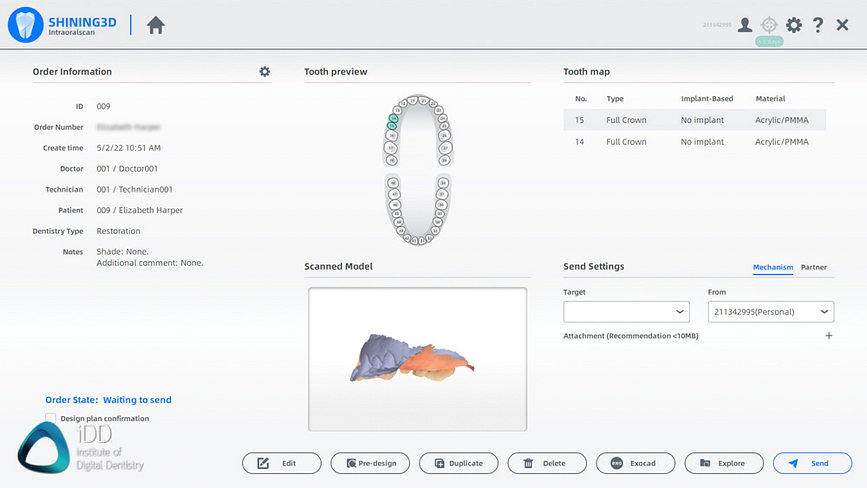Click the scanned 3D model preview

click(417, 359)
